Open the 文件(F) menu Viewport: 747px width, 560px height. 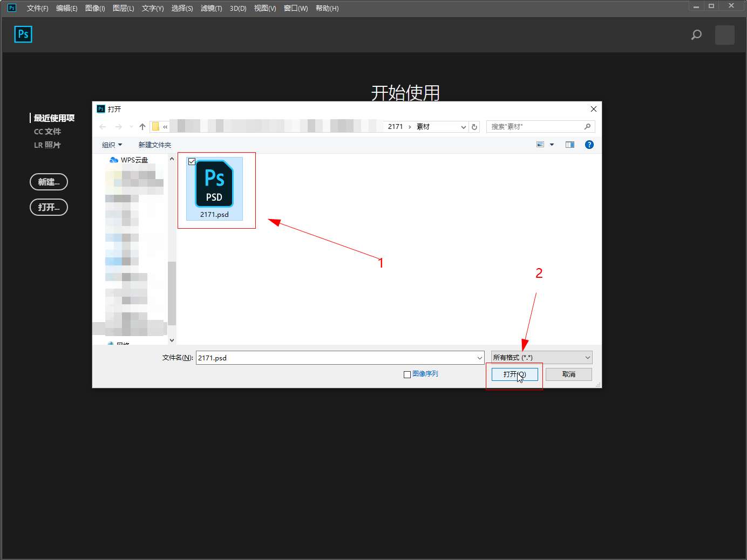(x=37, y=8)
